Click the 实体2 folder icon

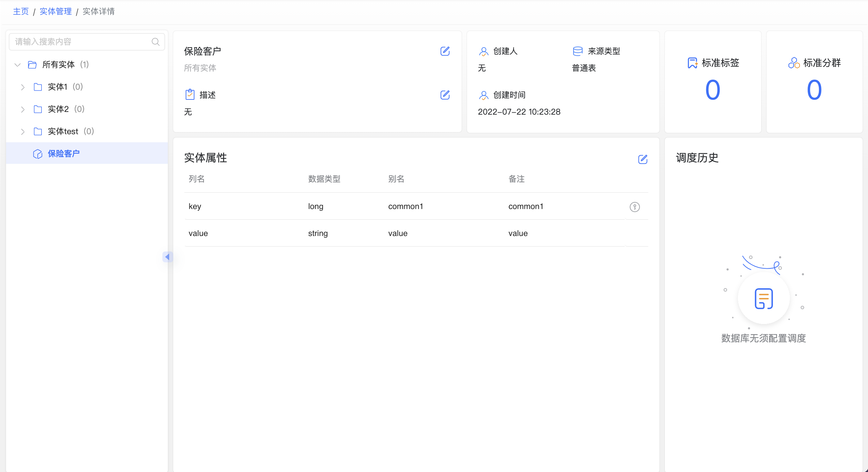tap(38, 109)
